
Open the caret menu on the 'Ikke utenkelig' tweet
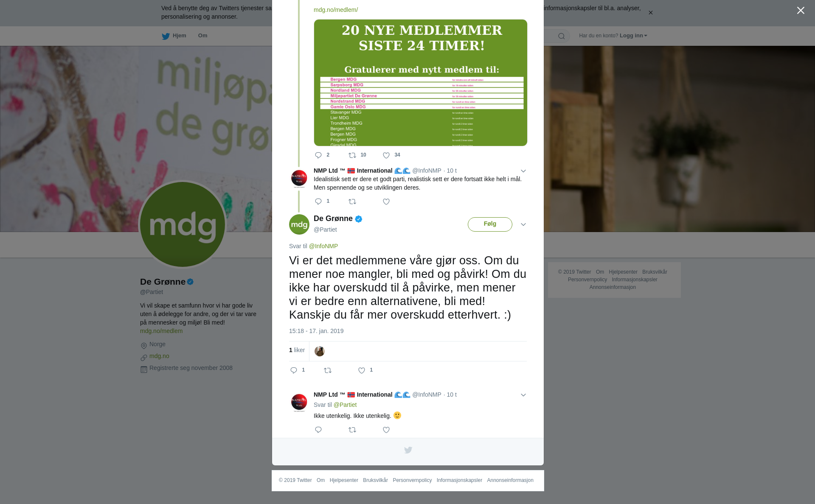point(523,395)
